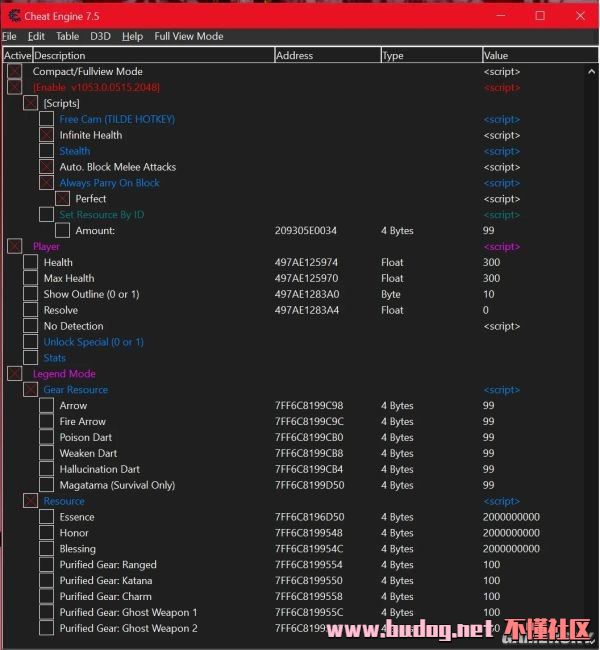This screenshot has width=600, height=650.
Task: Select the Resolve address 497AE1283A4
Action: coord(307,310)
